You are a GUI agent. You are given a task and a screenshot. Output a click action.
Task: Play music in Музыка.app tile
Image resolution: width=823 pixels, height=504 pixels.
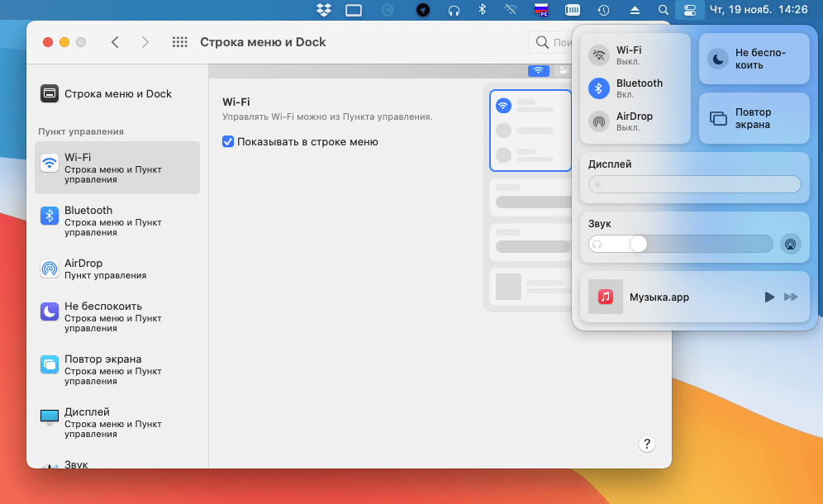click(769, 297)
